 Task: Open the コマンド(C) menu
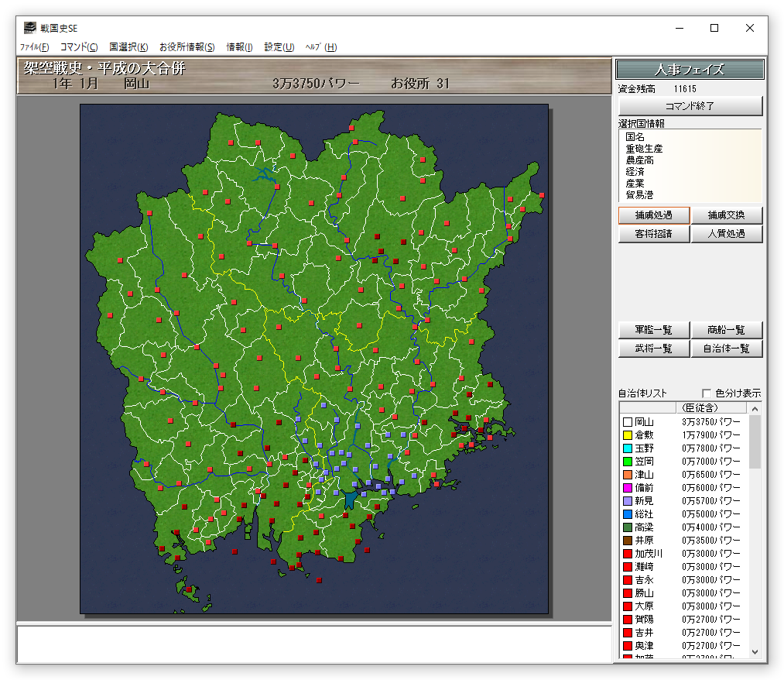tap(79, 47)
